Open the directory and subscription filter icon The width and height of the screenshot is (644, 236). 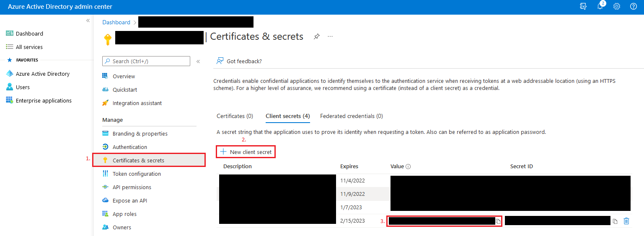point(583,7)
